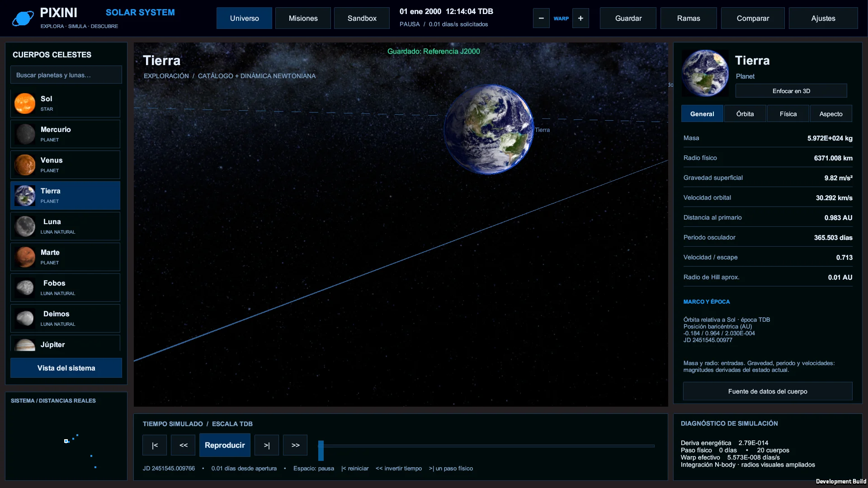The image size is (868, 488).
Task: Advance one physics step with >| button
Action: pos(267,445)
